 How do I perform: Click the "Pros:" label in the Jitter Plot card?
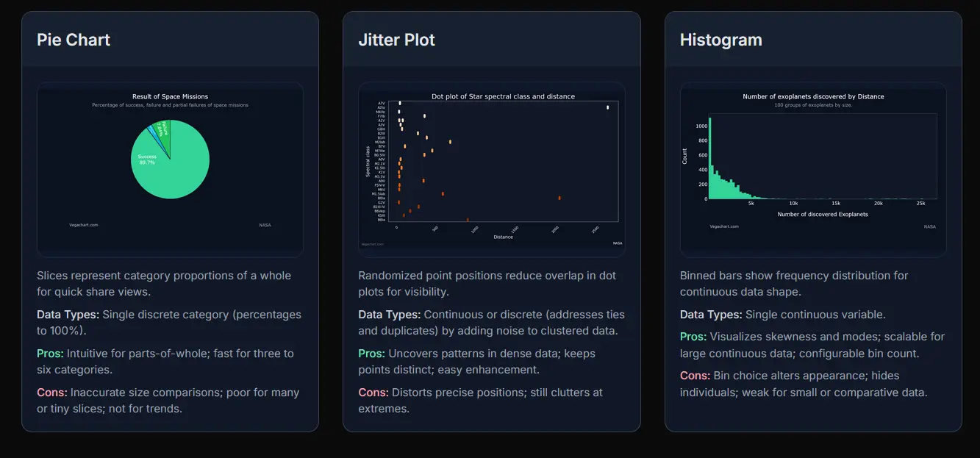[372, 354]
